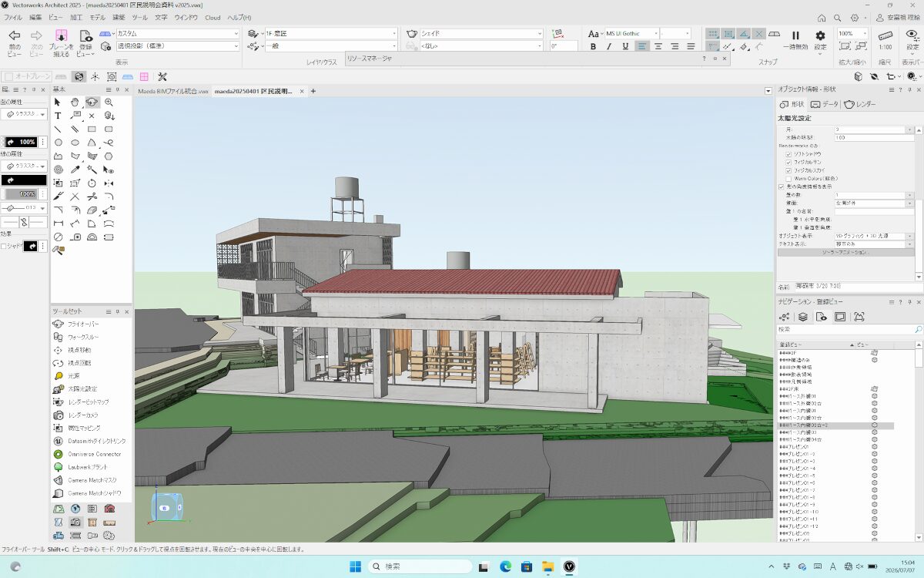This screenshot has width=924, height=578.
Task: Toggle フィジカルサン checkbox
Action: 788,162
